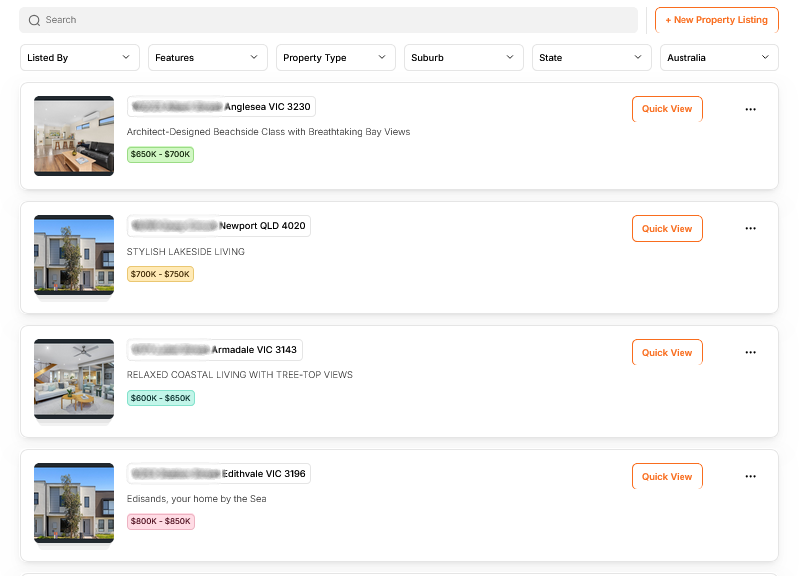
Task: Quick View the Anglesea VIC 3230 property
Action: [x=667, y=109]
